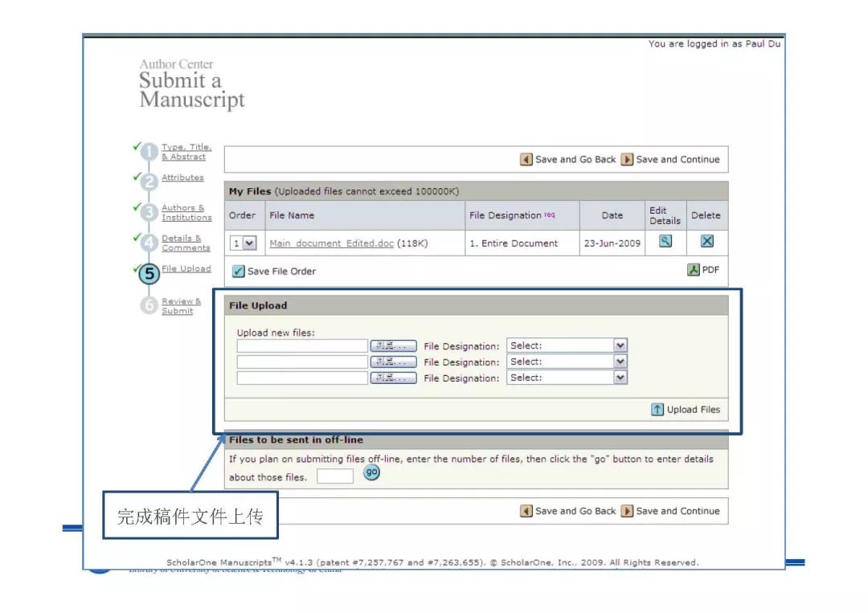Go to step 5 File Upload circle
The image size is (868, 613).
click(149, 273)
